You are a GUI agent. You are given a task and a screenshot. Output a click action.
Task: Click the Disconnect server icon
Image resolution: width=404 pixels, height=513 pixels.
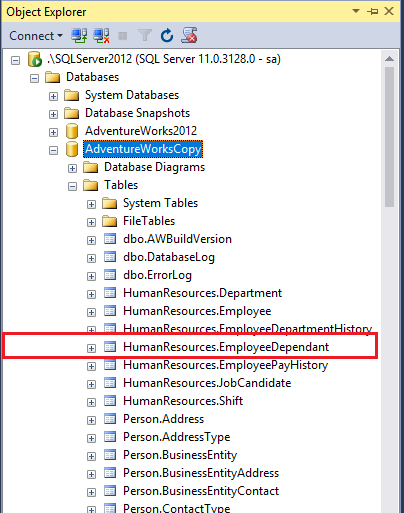[x=101, y=36]
